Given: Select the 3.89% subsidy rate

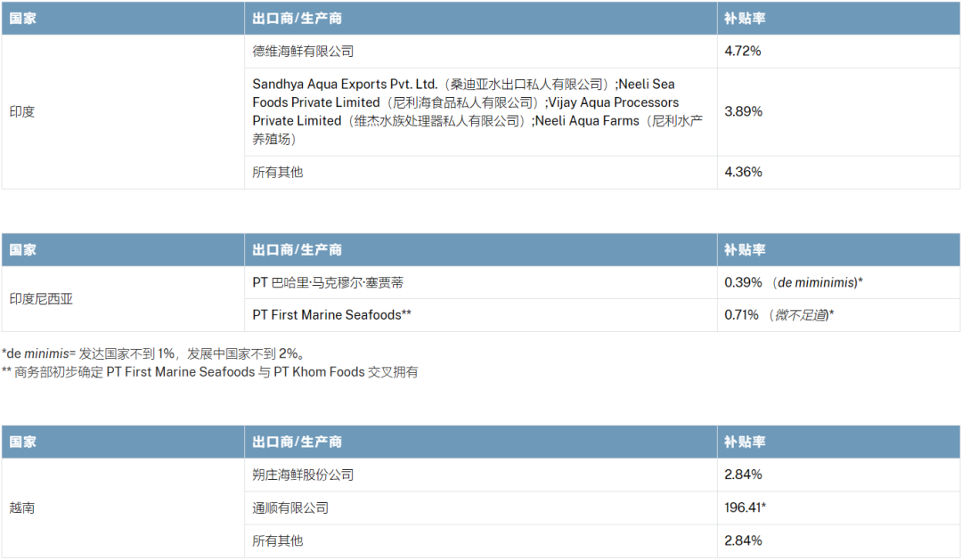Looking at the screenshot, I should [x=743, y=111].
